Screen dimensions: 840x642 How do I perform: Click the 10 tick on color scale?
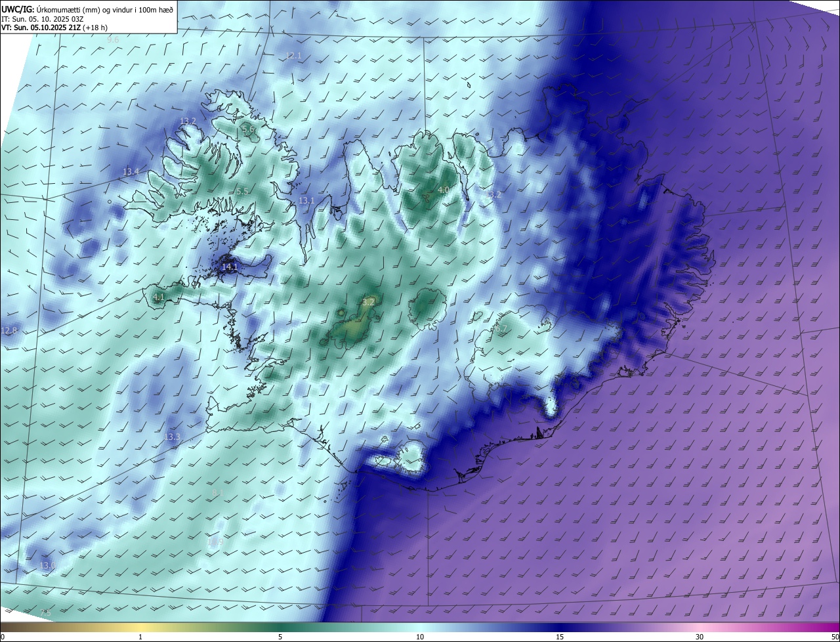[x=420, y=637]
